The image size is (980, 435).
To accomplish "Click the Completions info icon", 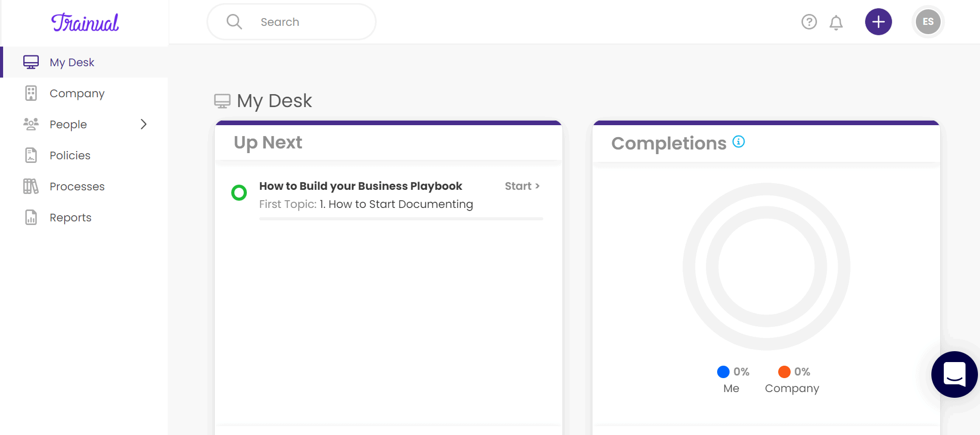I will click(x=739, y=142).
